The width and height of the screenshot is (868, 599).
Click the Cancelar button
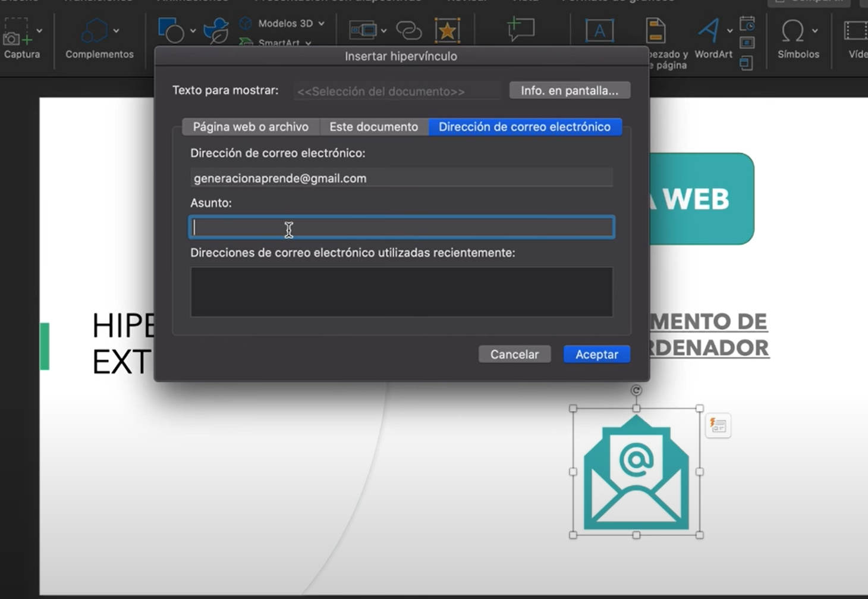coord(515,355)
